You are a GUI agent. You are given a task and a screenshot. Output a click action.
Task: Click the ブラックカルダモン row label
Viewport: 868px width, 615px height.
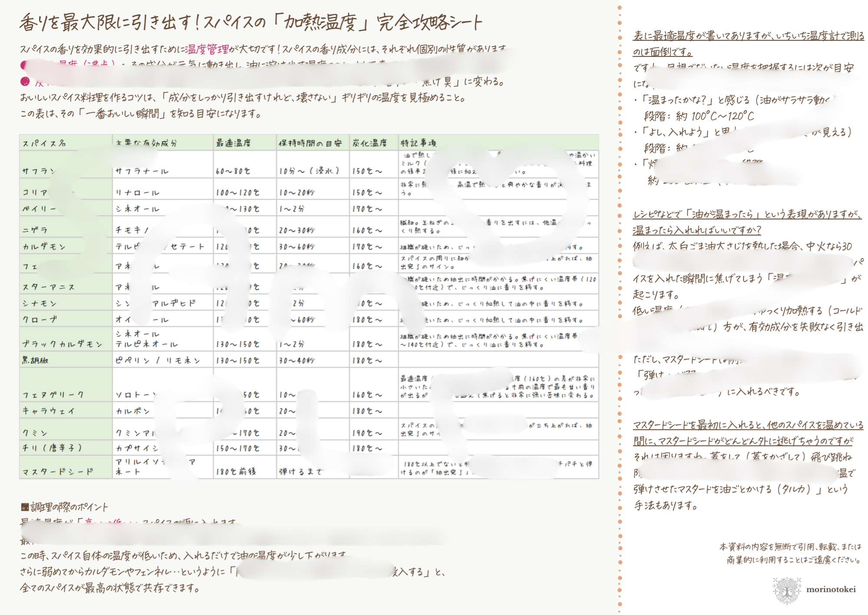click(62, 344)
